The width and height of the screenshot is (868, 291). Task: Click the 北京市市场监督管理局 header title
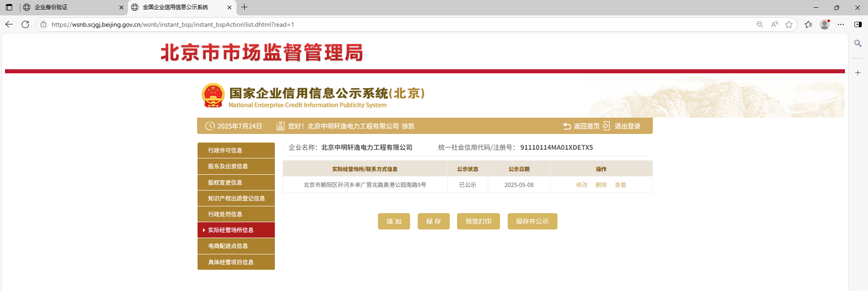coord(262,52)
